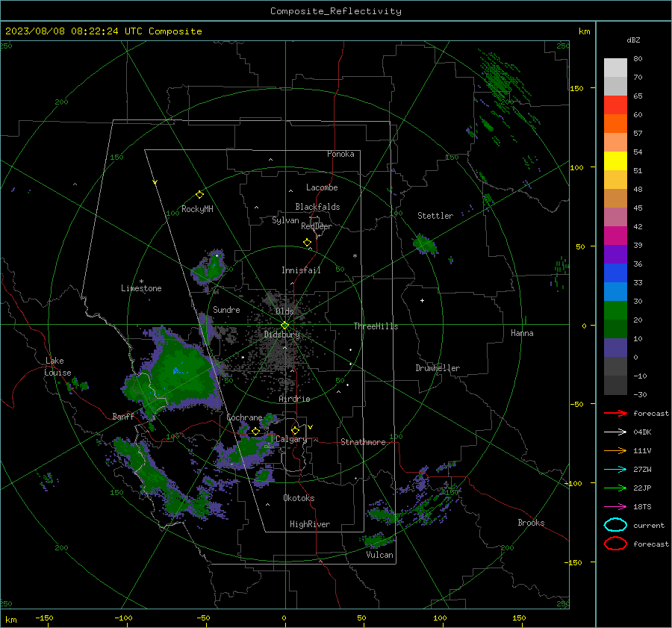This screenshot has height=628, width=672.
Task: Click the green echo west of Stettler
Action: (424, 244)
